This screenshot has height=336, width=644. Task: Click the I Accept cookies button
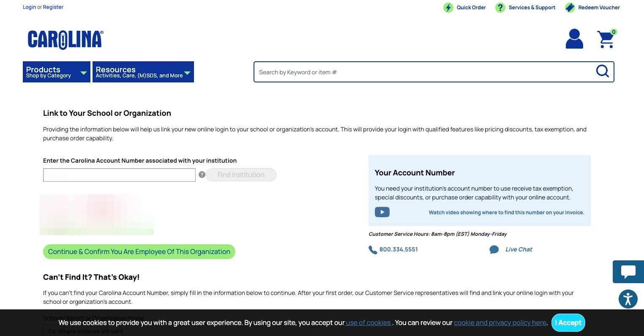pyautogui.click(x=568, y=323)
